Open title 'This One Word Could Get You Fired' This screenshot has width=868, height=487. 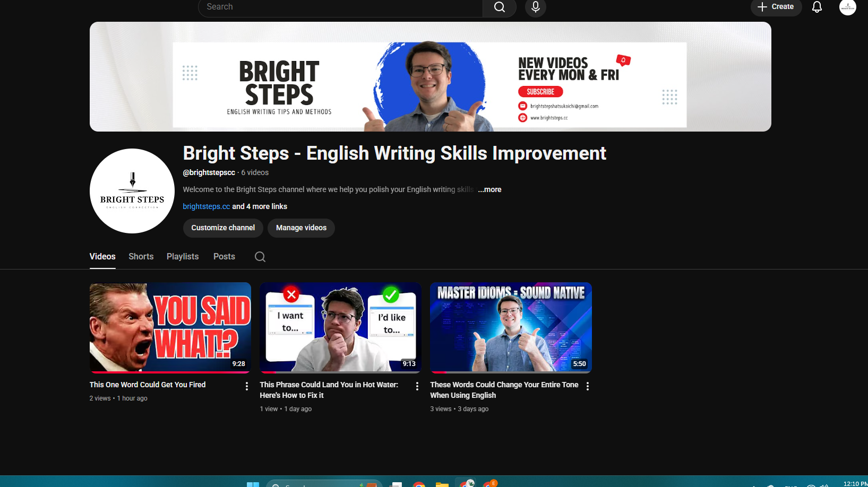[148, 385]
